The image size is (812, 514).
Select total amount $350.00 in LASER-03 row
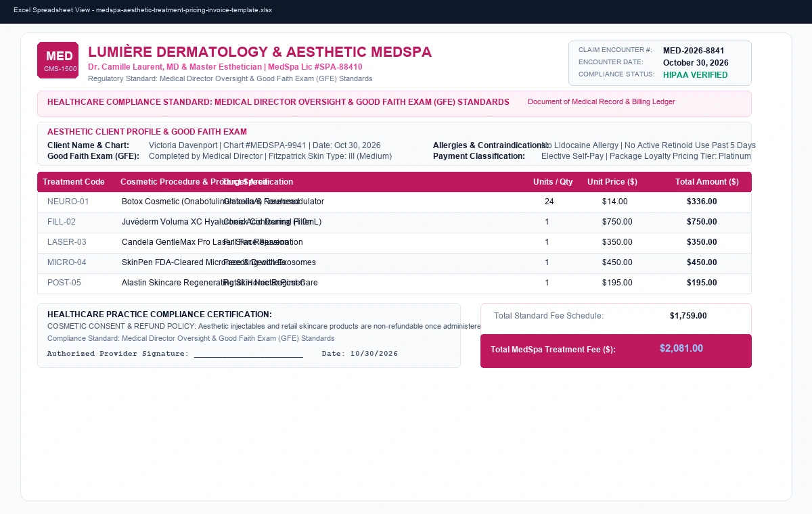pyautogui.click(x=702, y=242)
